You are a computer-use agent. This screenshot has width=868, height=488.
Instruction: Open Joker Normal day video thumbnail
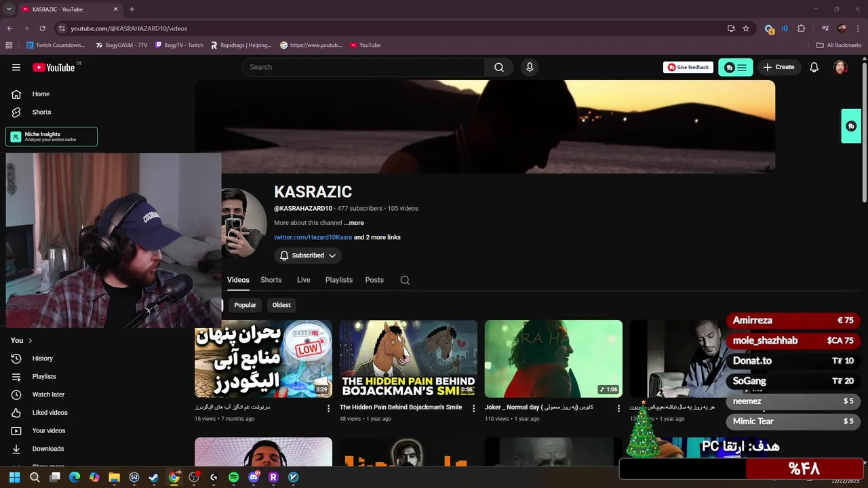point(553,359)
